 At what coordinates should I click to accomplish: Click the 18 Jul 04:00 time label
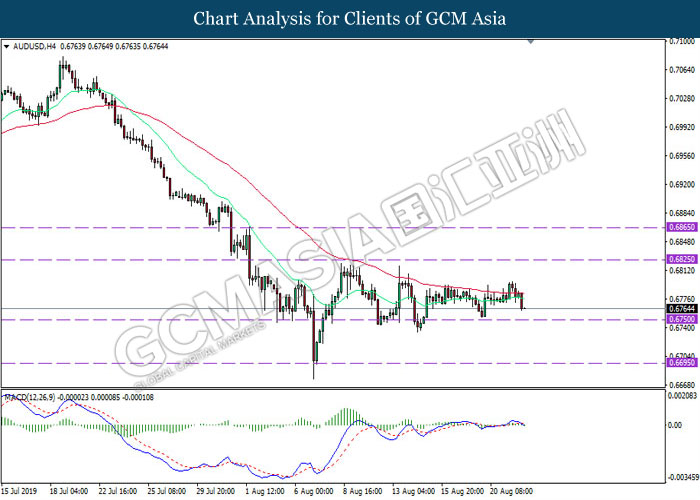click(x=69, y=491)
